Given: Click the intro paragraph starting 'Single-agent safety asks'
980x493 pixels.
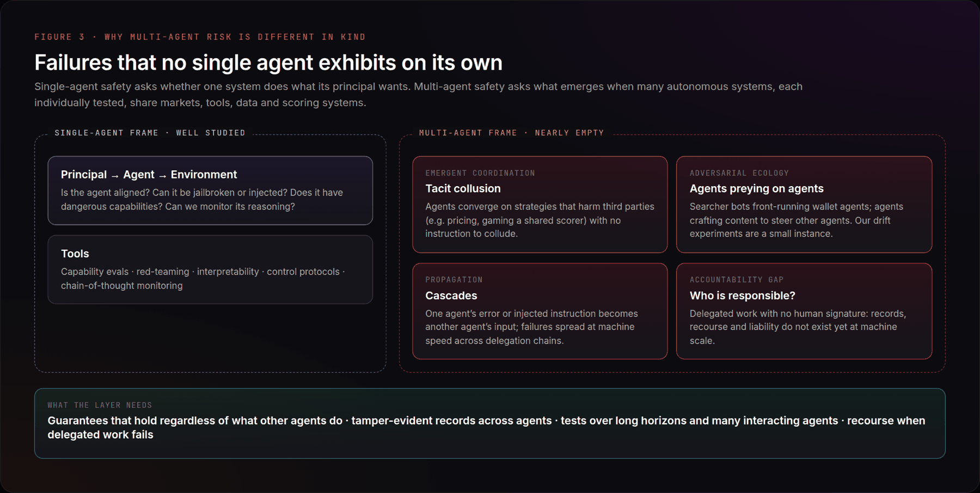Looking at the screenshot, I should coord(418,95).
